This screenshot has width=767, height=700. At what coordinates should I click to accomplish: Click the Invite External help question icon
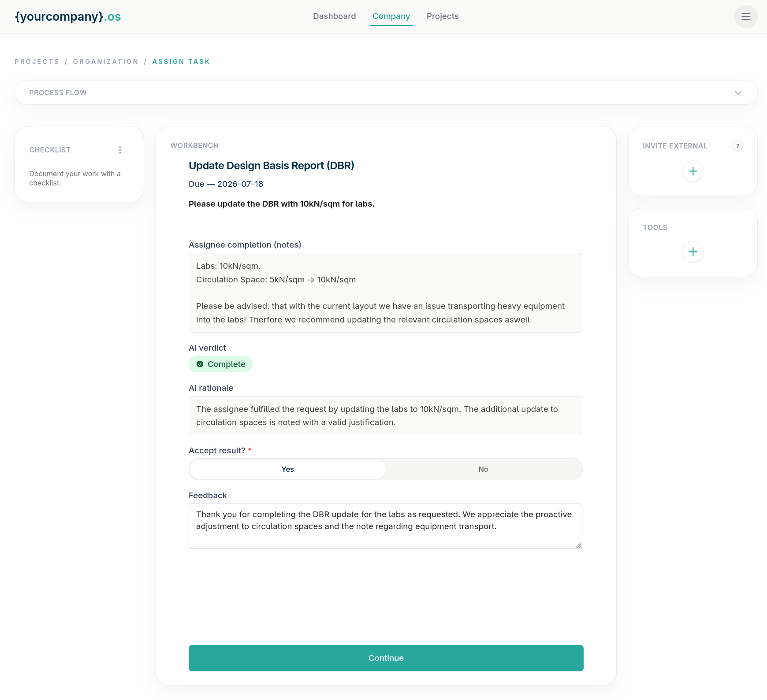coord(737,146)
